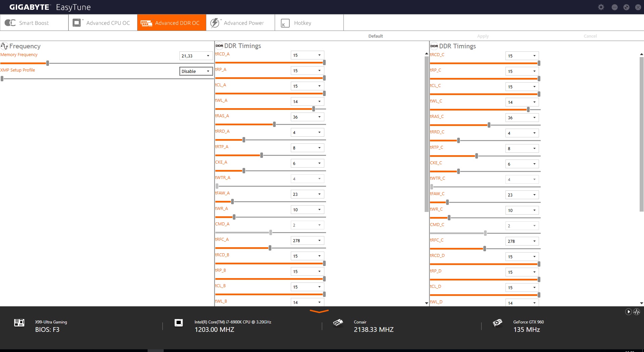The image size is (644, 352).
Task: Click the play arrow icon at bottom right
Action: (x=628, y=312)
